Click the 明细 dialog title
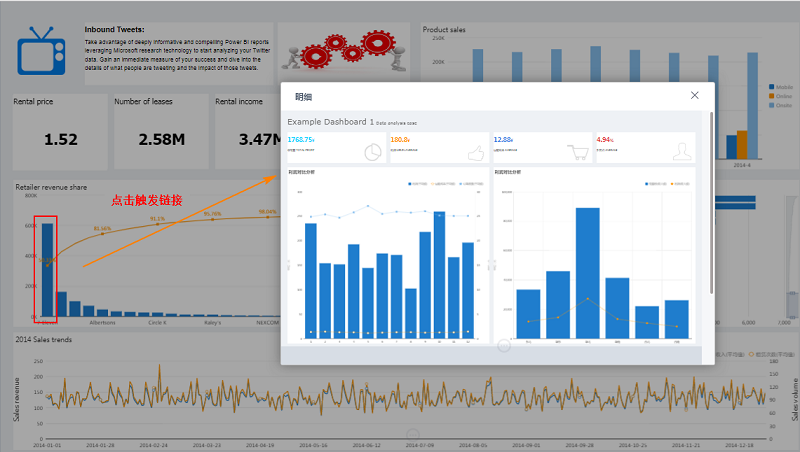Image resolution: width=800 pixels, height=452 pixels. coord(303,97)
